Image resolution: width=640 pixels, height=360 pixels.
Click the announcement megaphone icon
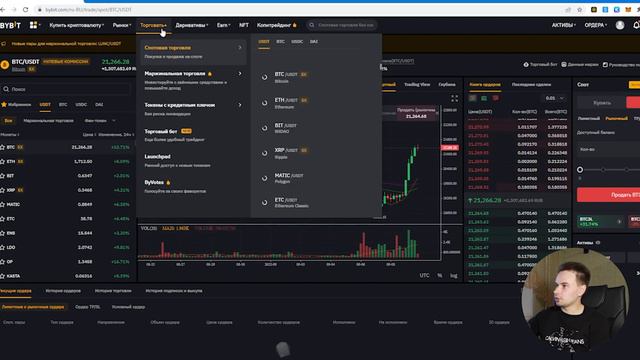point(4,43)
